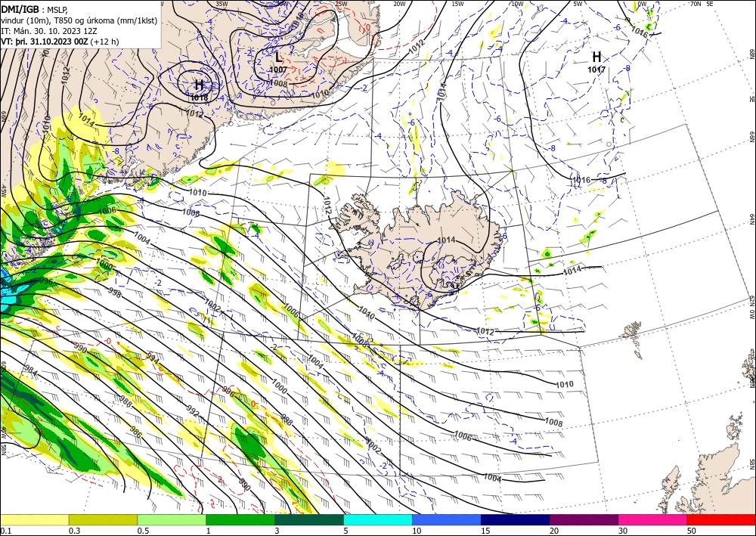Click the 1018 high pressure value
756x536 pixels.
click(199, 98)
